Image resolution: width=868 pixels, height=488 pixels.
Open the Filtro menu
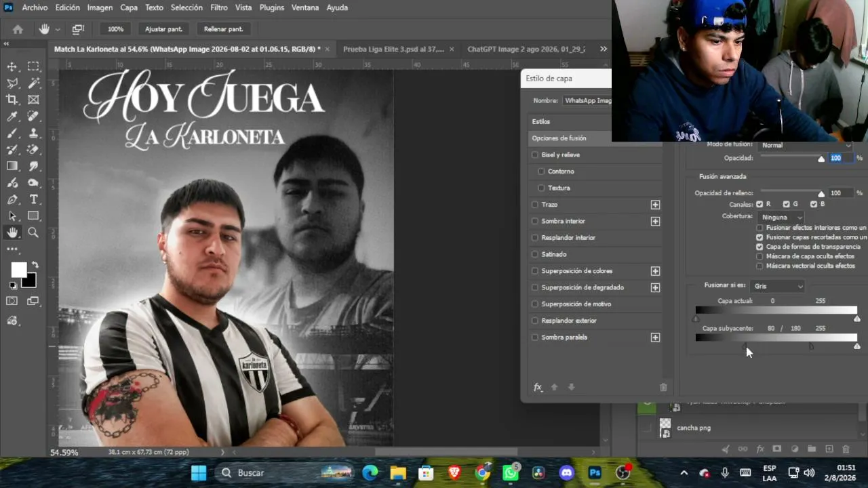[x=219, y=7]
